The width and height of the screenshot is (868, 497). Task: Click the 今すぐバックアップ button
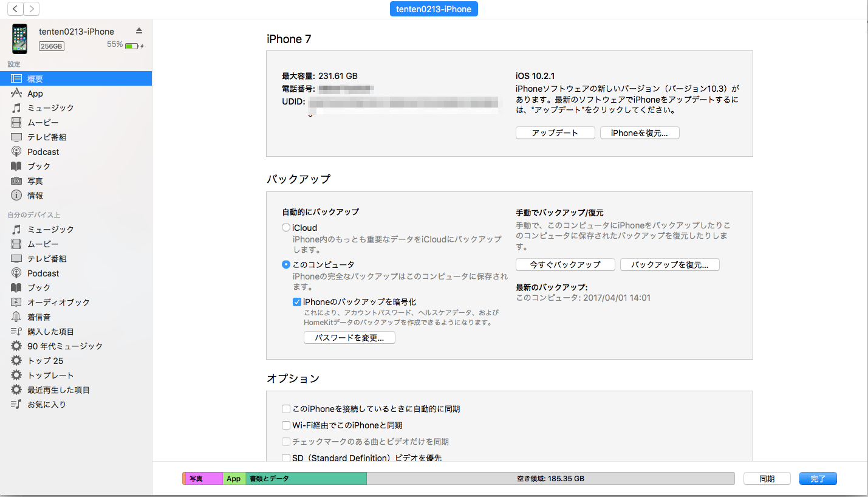click(x=564, y=264)
